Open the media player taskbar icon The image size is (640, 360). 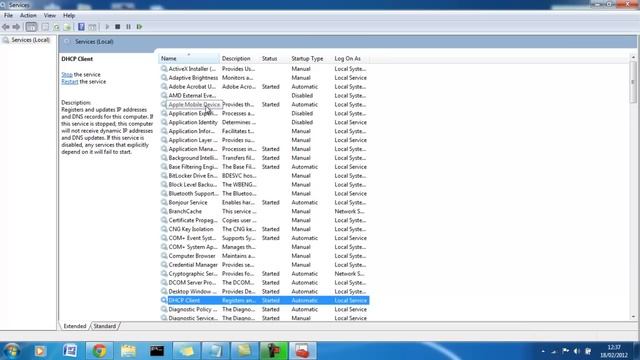coord(40,351)
